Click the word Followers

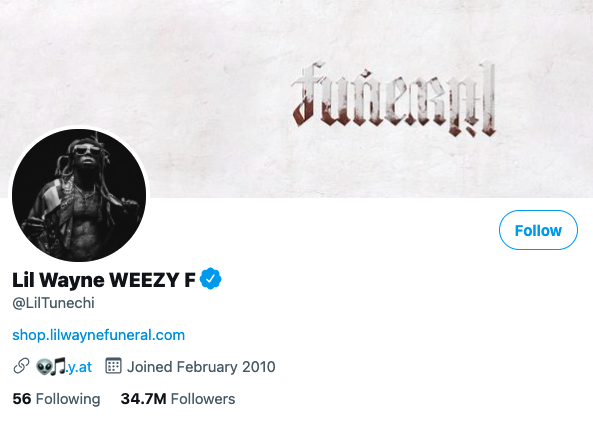203,399
